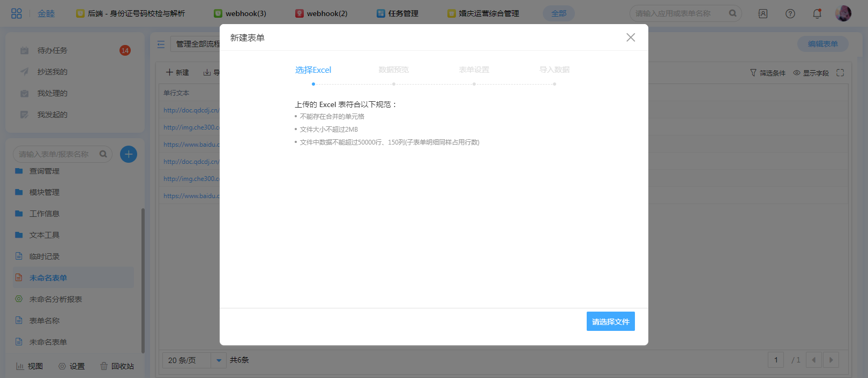
Task: Show fields via 显示字段 eye toggle
Action: point(811,73)
